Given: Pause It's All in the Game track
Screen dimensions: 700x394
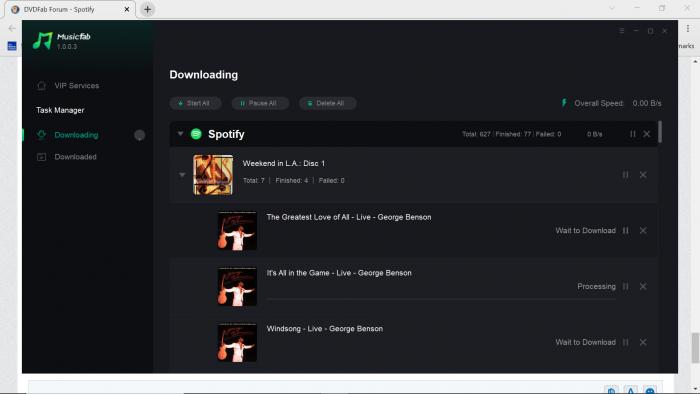Looking at the screenshot, I should pyautogui.click(x=625, y=286).
